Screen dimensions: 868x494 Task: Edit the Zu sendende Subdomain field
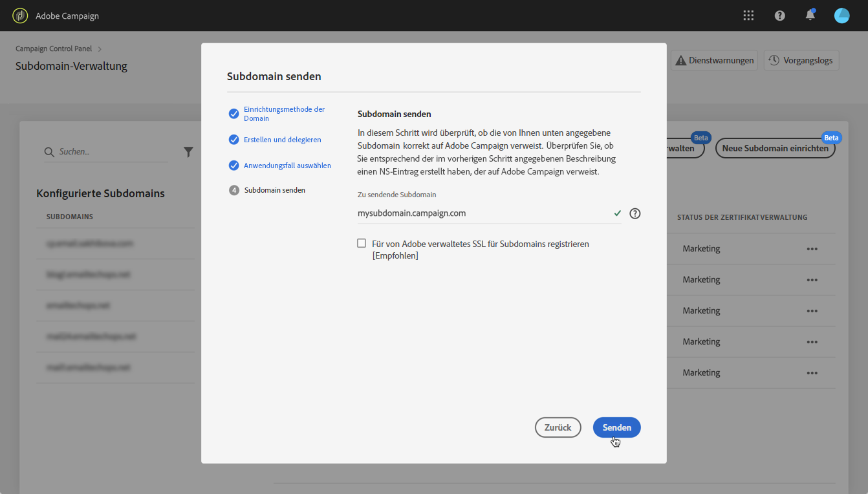[x=489, y=213]
